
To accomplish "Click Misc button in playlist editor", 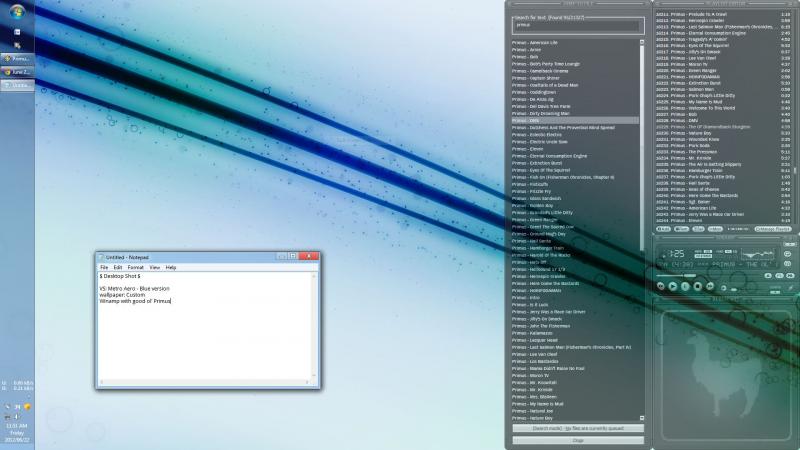I will pos(715,229).
